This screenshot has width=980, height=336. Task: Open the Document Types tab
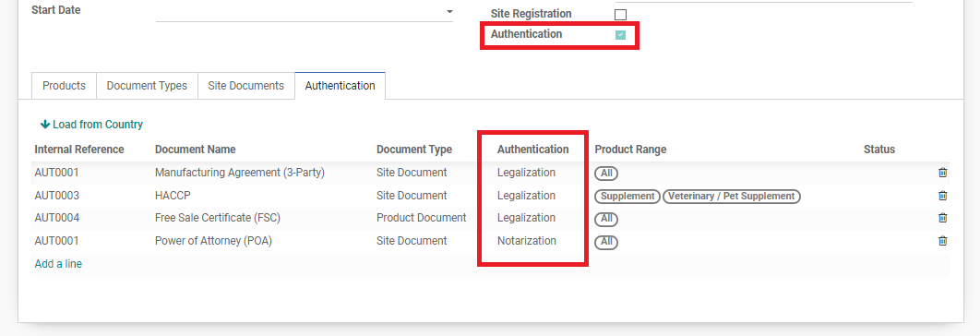147,86
